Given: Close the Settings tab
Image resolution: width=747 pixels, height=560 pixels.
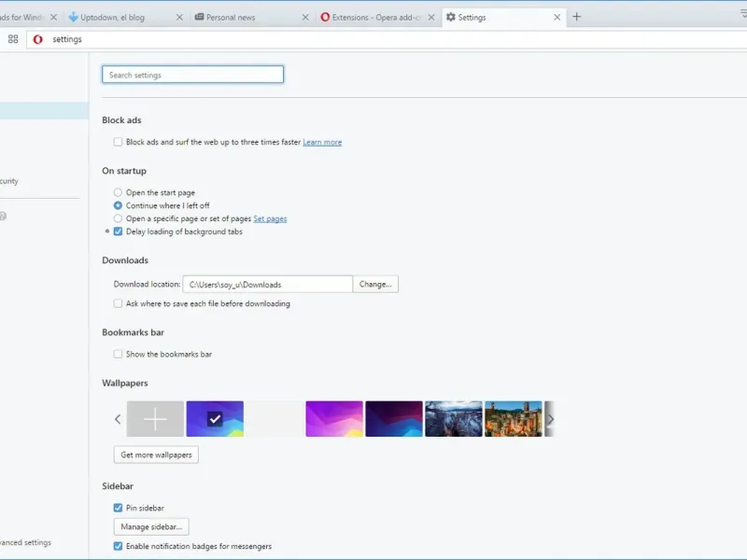Looking at the screenshot, I should coord(557,17).
